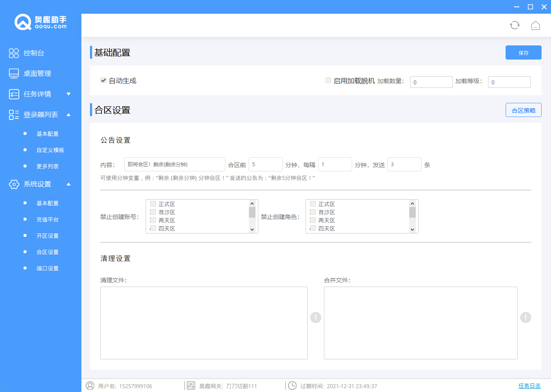This screenshot has height=392, width=551.
Task: Open 充值平台 in the sidebar
Action: click(48, 219)
